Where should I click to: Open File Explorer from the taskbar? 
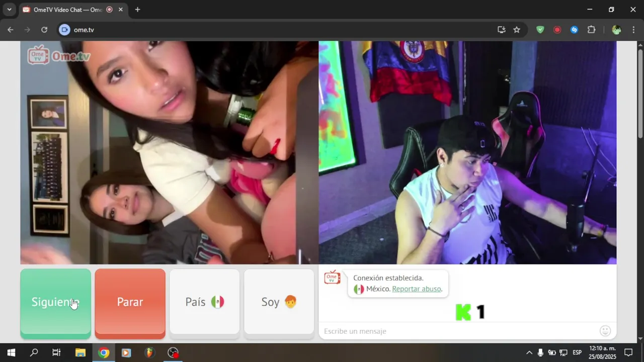(x=80, y=352)
